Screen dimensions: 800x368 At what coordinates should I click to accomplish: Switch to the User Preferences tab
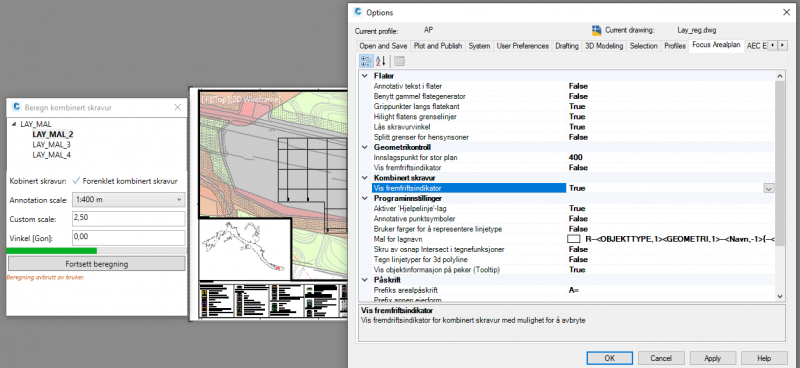pos(523,46)
